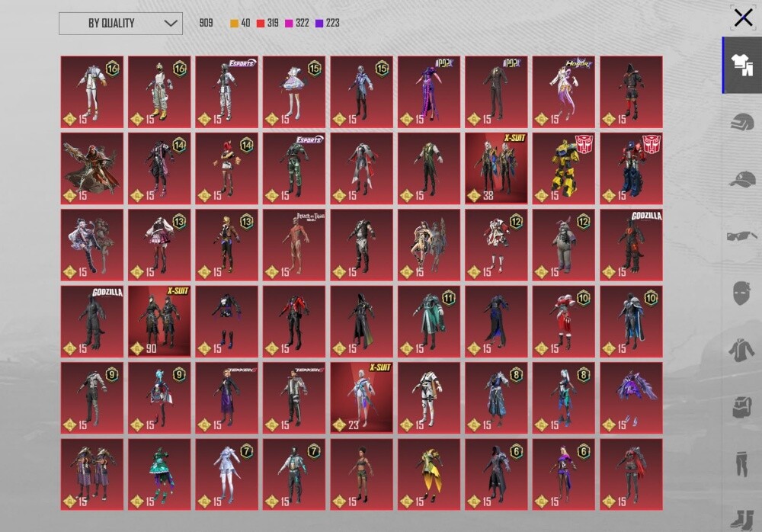This screenshot has width=762, height=532.
Task: Select the Honor badge white outfit
Action: click(563, 92)
